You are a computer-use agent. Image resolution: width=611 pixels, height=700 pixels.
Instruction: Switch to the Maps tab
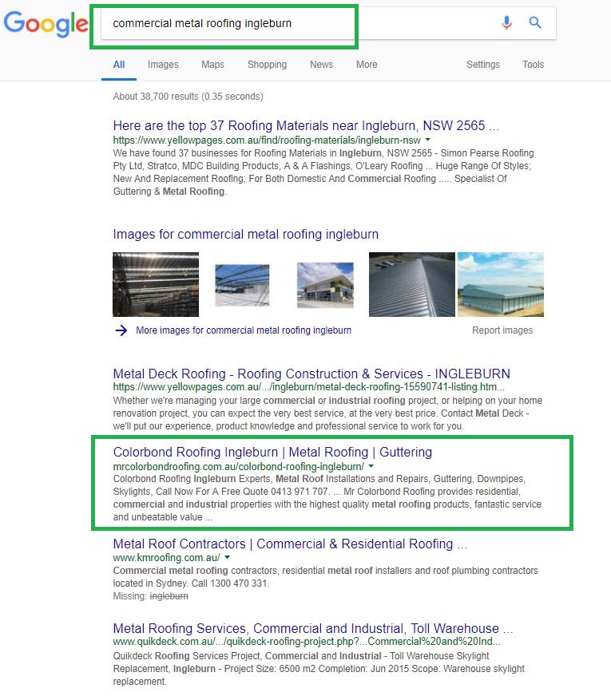pyautogui.click(x=212, y=65)
